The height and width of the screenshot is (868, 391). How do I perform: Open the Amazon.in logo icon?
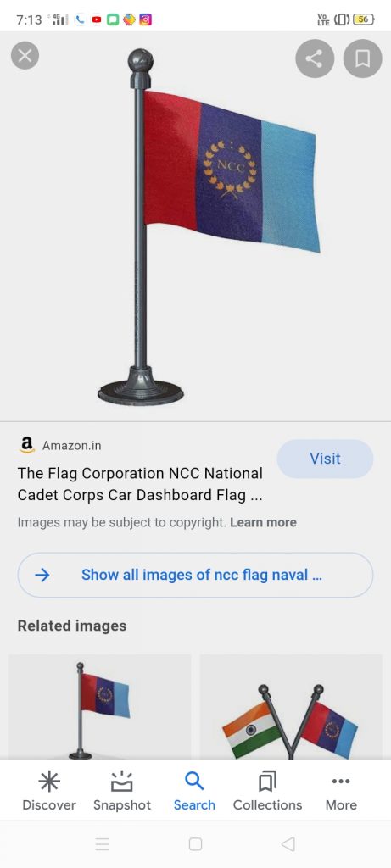(27, 445)
